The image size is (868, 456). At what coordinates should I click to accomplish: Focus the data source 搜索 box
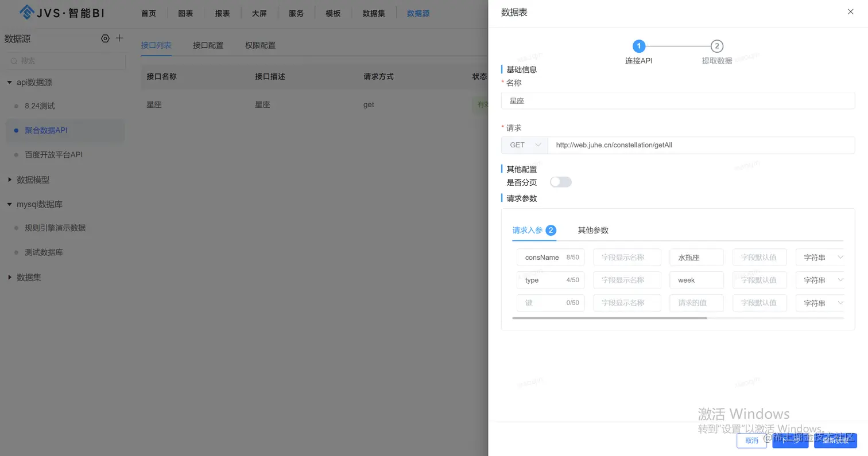[65, 61]
